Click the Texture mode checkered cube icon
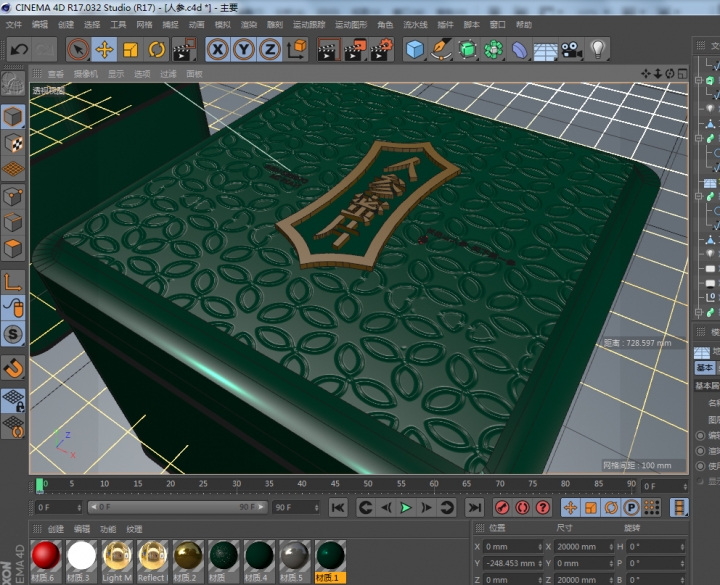Screen dimensions: 720x585 13,144
